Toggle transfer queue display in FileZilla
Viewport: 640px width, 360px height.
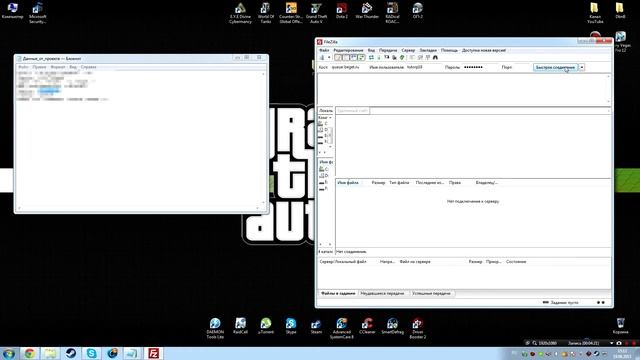pyautogui.click(x=361, y=58)
